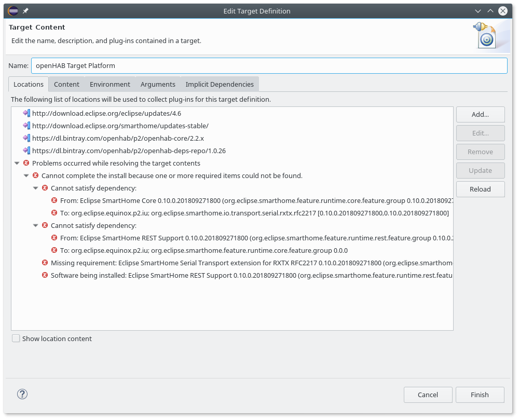
Task: Click the target definition wizard icon
Action: (485, 35)
